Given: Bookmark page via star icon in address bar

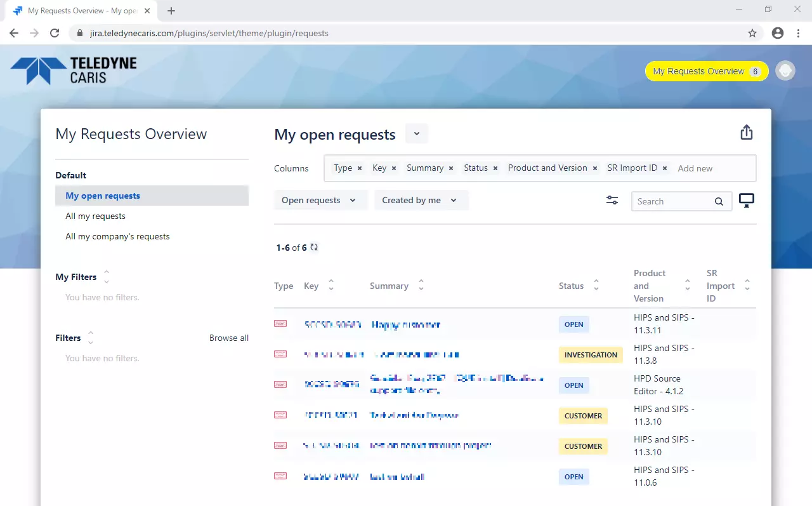Looking at the screenshot, I should point(752,32).
